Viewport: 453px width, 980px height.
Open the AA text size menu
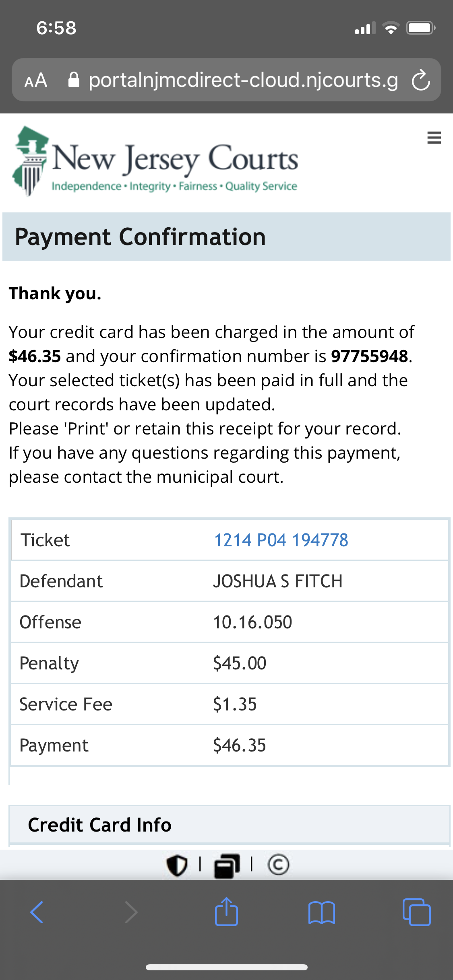36,80
